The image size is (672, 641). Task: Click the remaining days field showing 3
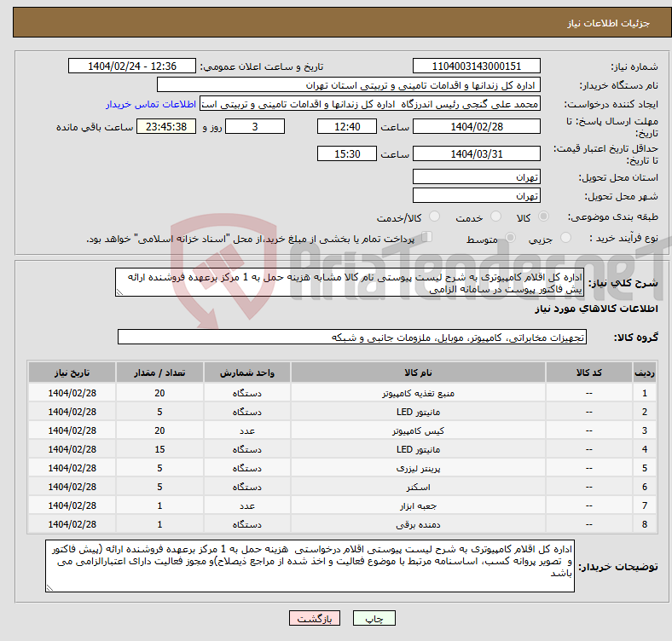(x=255, y=126)
